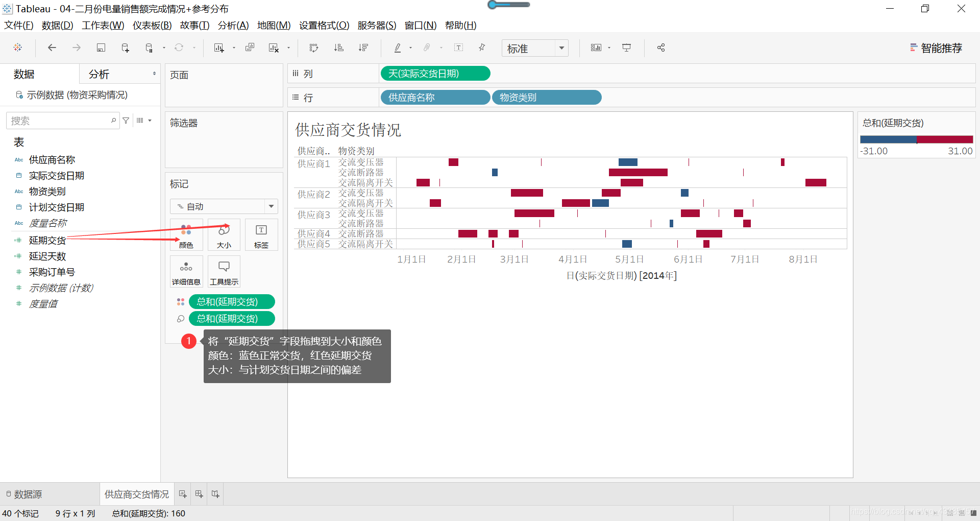980x521 pixels.
Task: Click the filter fields funnel icon
Action: [126, 121]
